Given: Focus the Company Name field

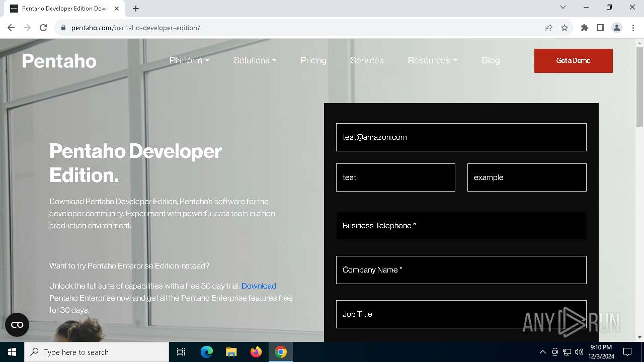Looking at the screenshot, I should pyautogui.click(x=461, y=270).
